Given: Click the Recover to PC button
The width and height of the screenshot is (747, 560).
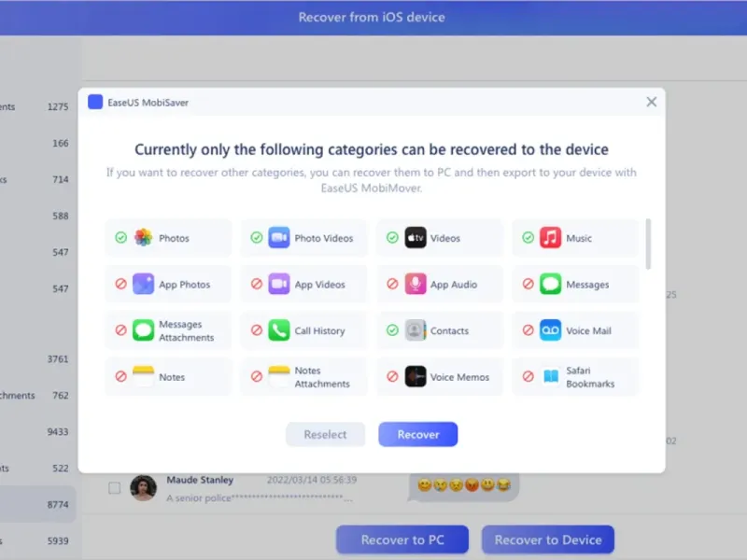Looking at the screenshot, I should tap(402, 539).
